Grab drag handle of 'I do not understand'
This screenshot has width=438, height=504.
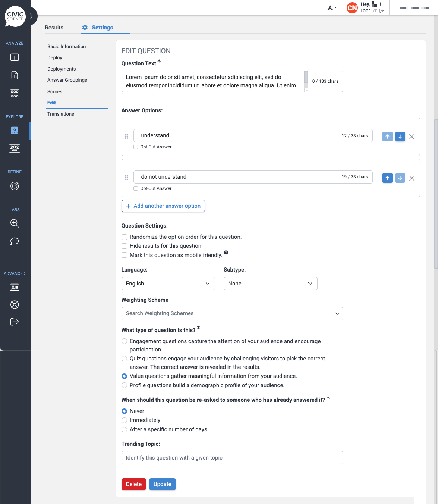[126, 178]
